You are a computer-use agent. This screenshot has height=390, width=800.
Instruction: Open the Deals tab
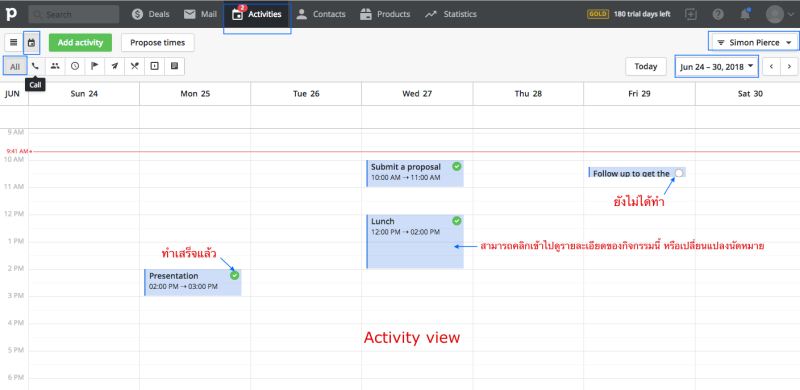[x=151, y=14]
